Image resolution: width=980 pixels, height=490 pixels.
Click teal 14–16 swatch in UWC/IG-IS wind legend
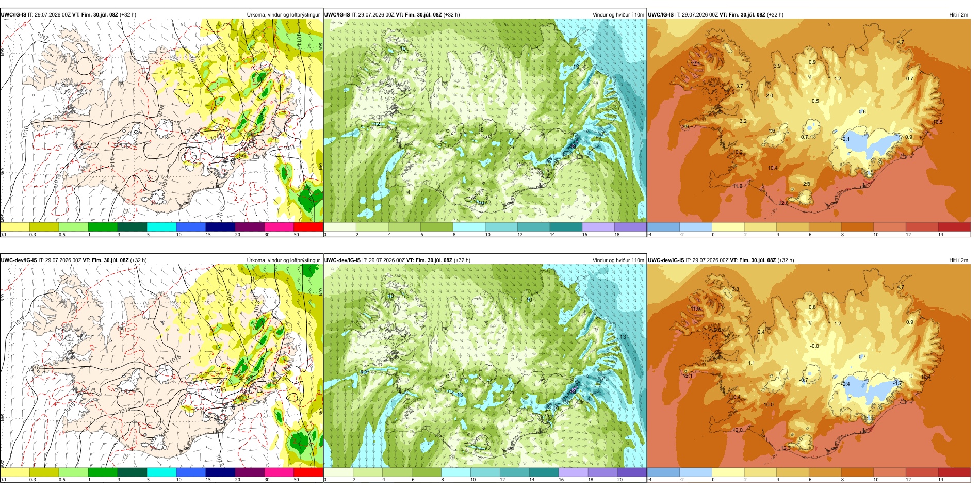coord(566,226)
